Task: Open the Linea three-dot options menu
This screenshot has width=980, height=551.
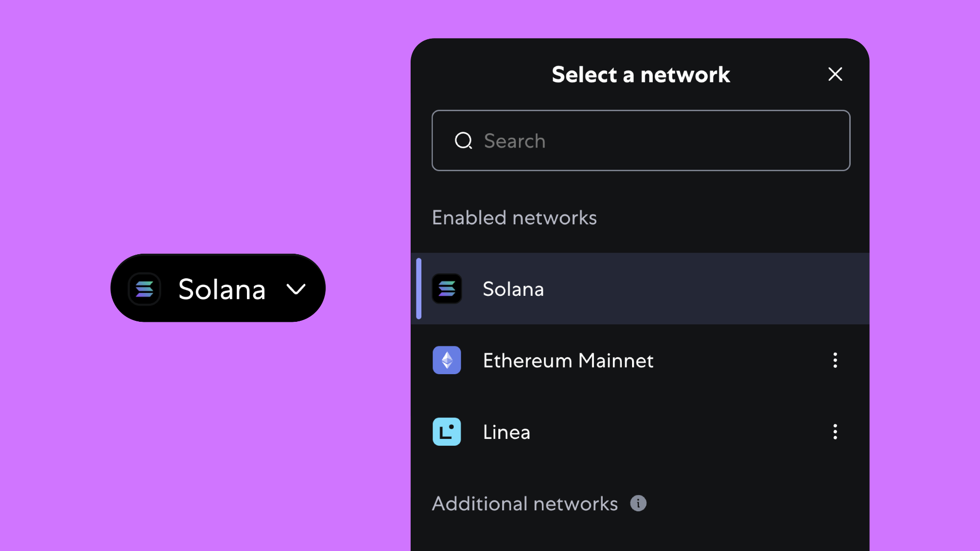Action: pos(835,432)
